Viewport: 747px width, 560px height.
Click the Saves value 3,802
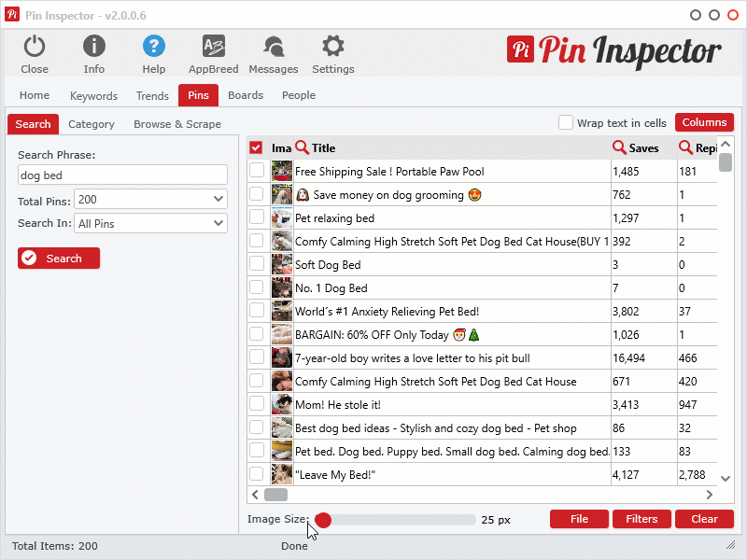click(x=626, y=312)
